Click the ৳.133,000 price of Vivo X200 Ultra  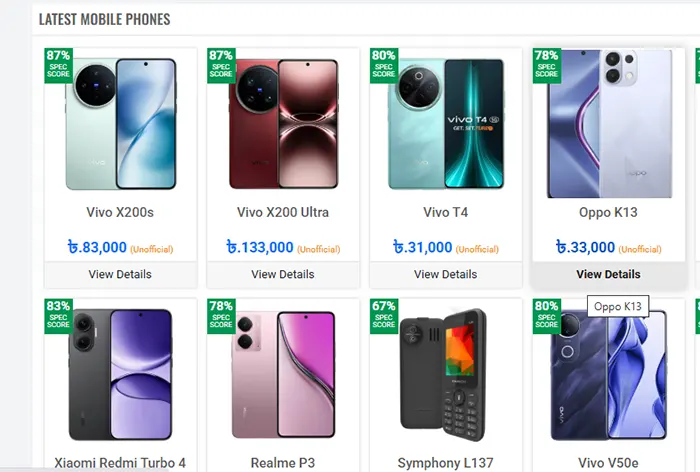tap(260, 247)
